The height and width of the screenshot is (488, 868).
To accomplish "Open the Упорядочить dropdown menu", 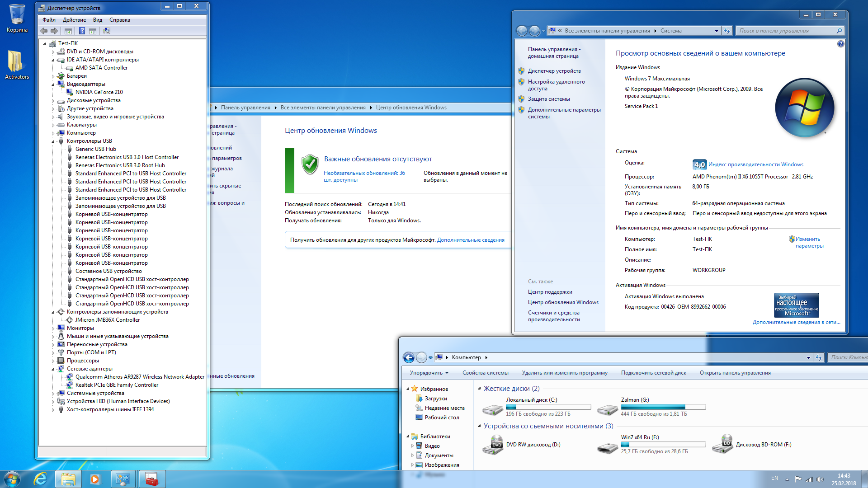I will tap(429, 373).
